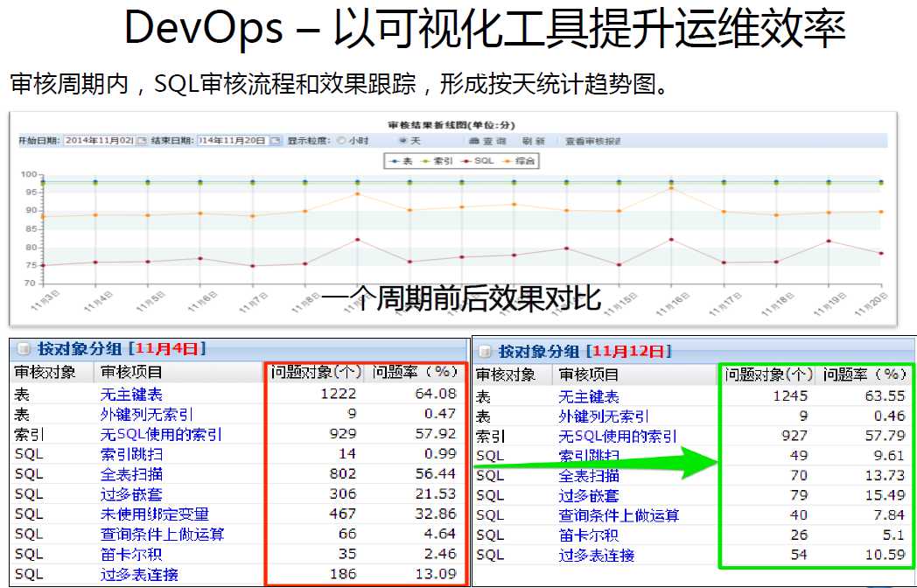Open 全表扫描 link in the 11月4日 table
Screen dimensions: 917x588
tap(131, 474)
